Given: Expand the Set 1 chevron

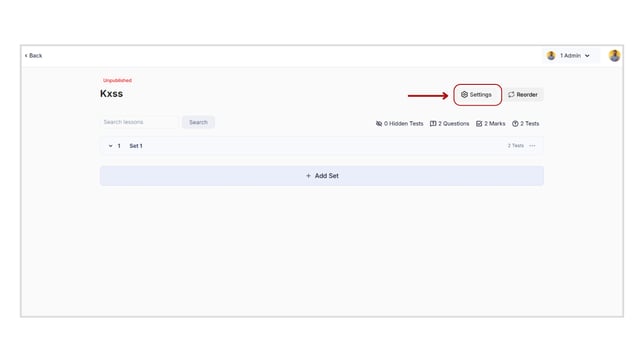Looking at the screenshot, I should coord(110,146).
